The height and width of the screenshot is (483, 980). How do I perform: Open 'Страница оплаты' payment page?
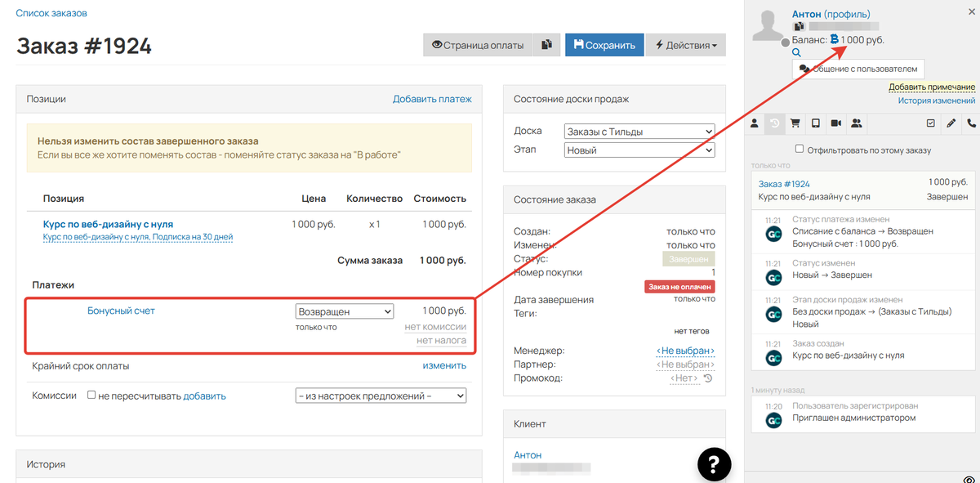478,45
